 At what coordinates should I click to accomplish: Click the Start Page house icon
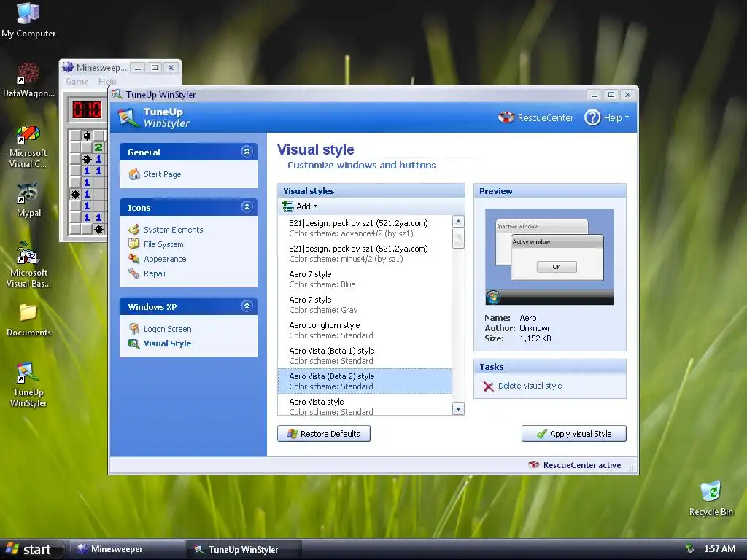click(x=134, y=174)
